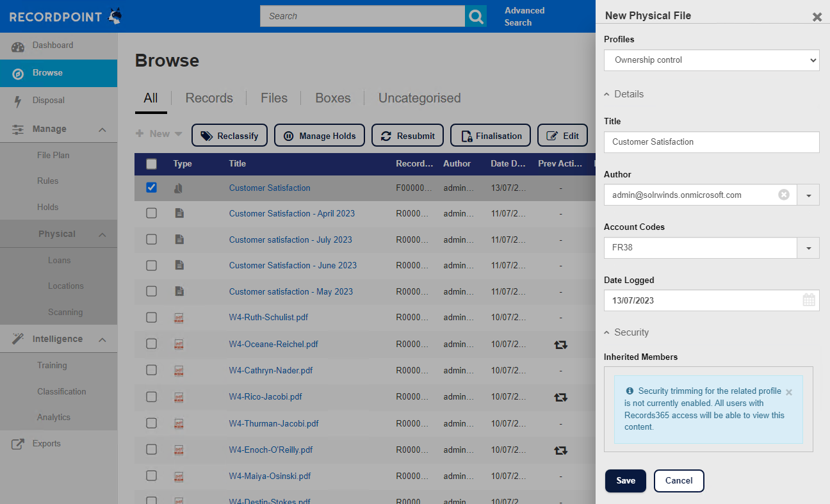Tick the checkbox for W4-Ruth-Schulist.pdf
The width and height of the screenshot is (830, 504).
pyautogui.click(x=151, y=317)
